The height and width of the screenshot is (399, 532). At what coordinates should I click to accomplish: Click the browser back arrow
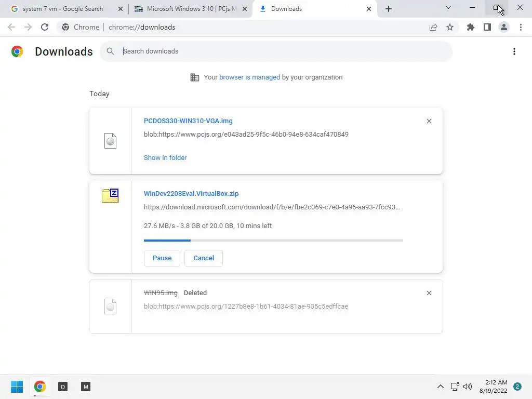click(x=11, y=27)
